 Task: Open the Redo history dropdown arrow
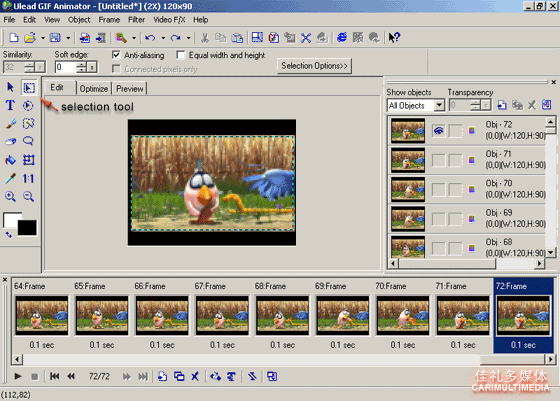click(x=188, y=38)
